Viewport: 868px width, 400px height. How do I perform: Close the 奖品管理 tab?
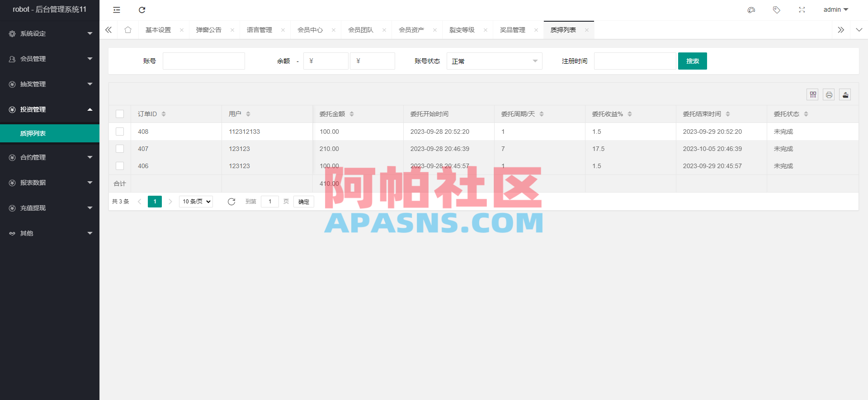536,30
